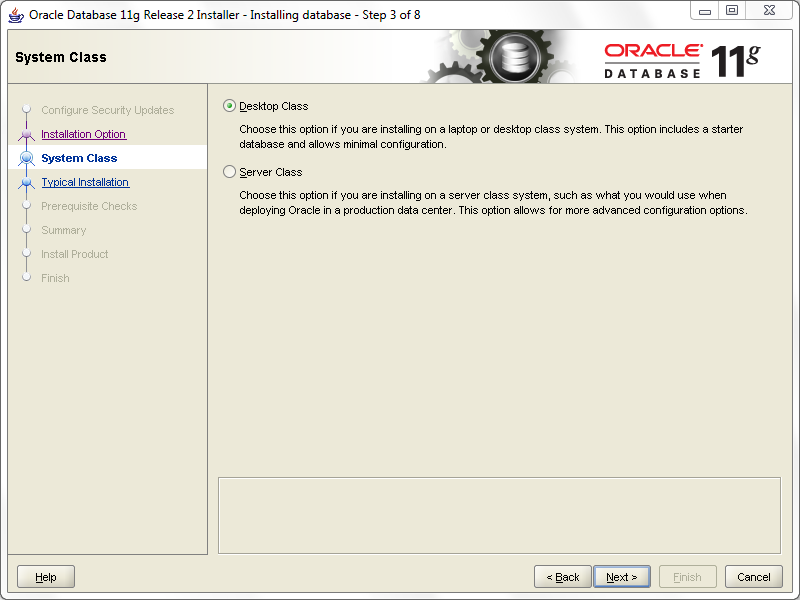Click the Oracle Database 11g logo

682,61
